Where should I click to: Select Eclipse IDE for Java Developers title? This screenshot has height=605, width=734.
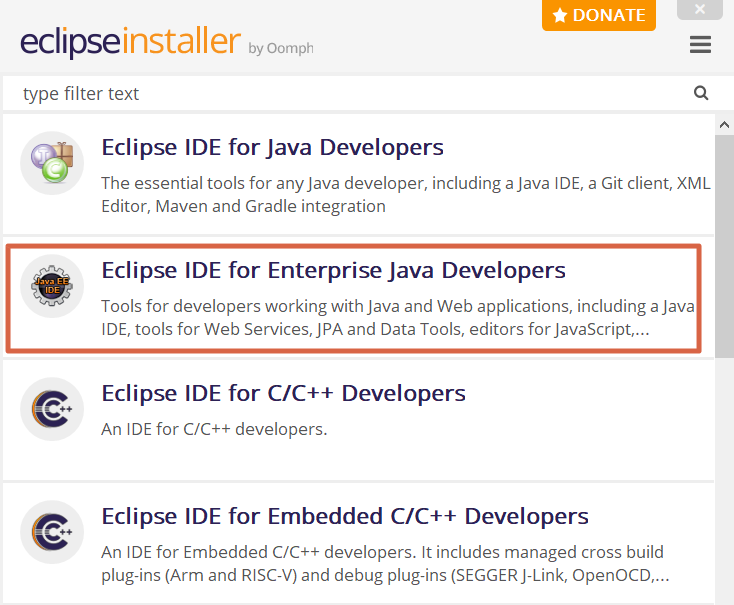click(272, 148)
